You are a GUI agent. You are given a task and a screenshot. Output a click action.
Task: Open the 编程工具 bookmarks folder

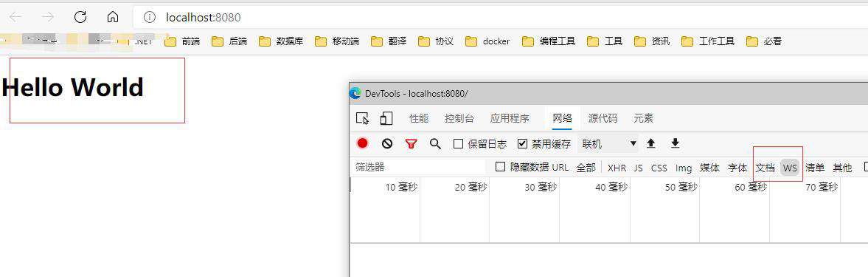pyautogui.click(x=549, y=41)
